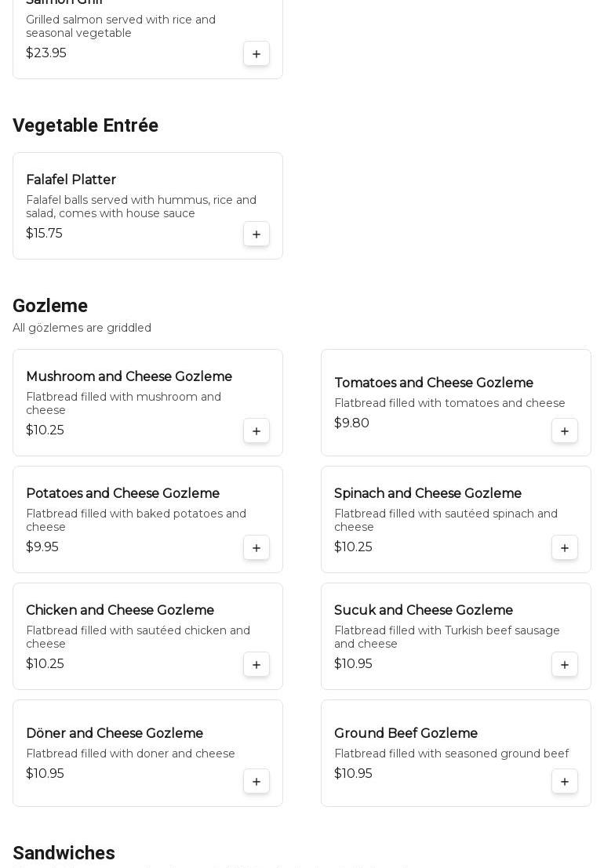
Task: Click the Döner and Cheese Gozleme title
Action: [115, 734]
